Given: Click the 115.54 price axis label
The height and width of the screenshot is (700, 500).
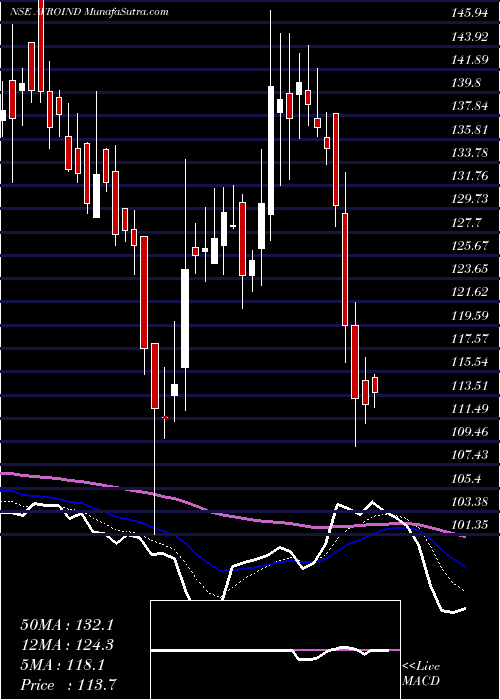Looking at the screenshot, I should click(x=469, y=362).
